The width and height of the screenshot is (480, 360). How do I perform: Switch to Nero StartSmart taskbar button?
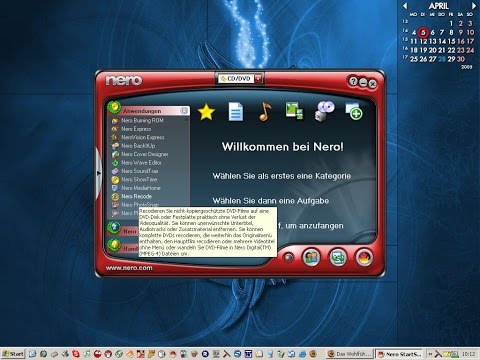(400, 354)
